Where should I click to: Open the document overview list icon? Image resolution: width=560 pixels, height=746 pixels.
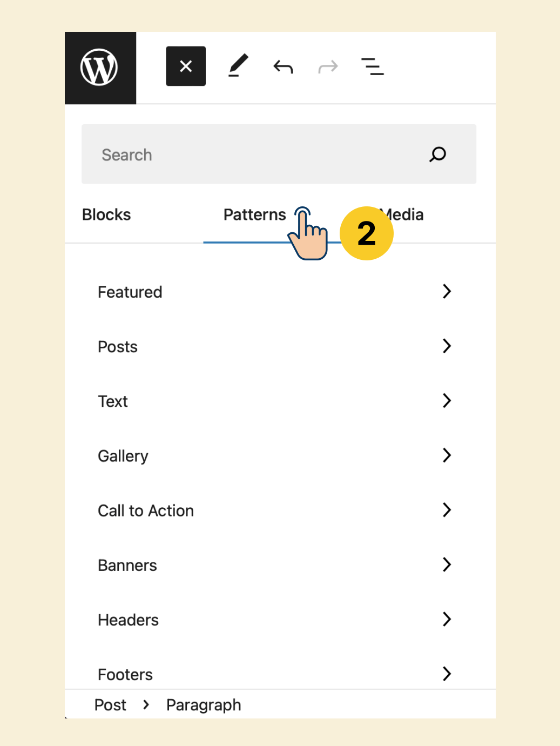click(x=373, y=66)
